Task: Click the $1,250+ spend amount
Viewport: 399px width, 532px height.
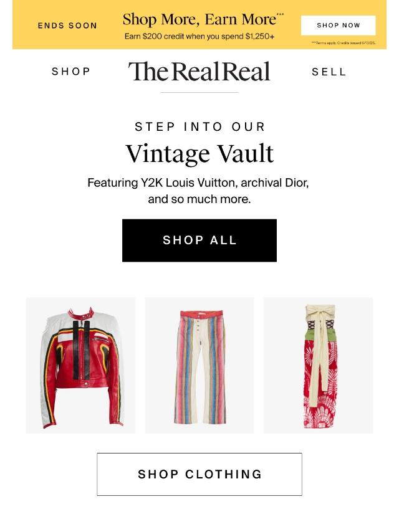Action: coord(260,36)
